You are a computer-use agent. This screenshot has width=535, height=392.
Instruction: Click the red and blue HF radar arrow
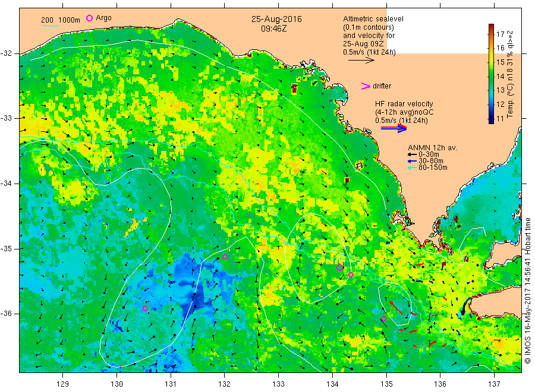pyautogui.click(x=394, y=128)
